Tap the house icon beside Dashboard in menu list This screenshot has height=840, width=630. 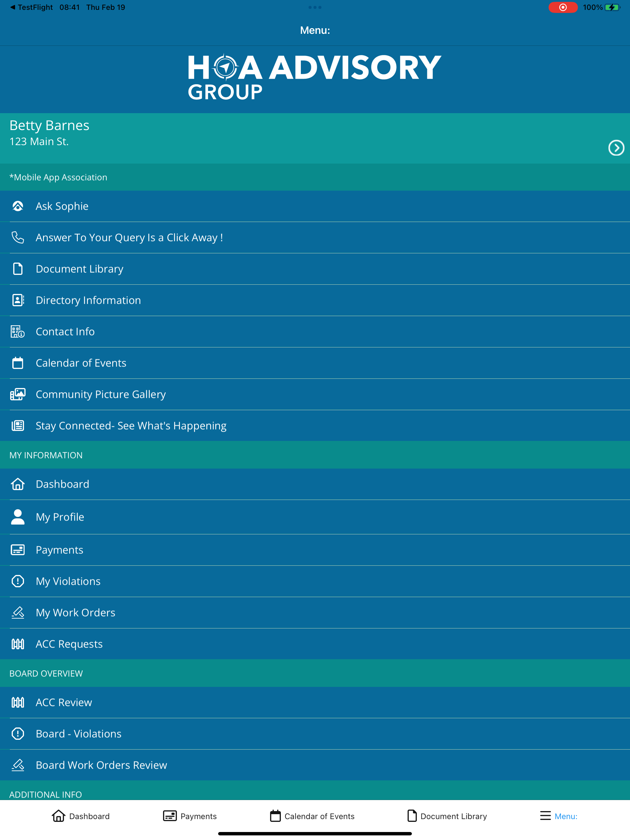[18, 484]
